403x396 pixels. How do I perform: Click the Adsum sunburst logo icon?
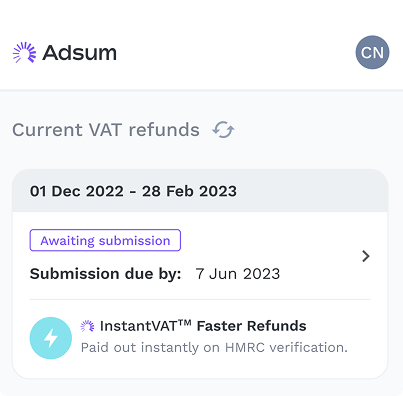pos(24,52)
